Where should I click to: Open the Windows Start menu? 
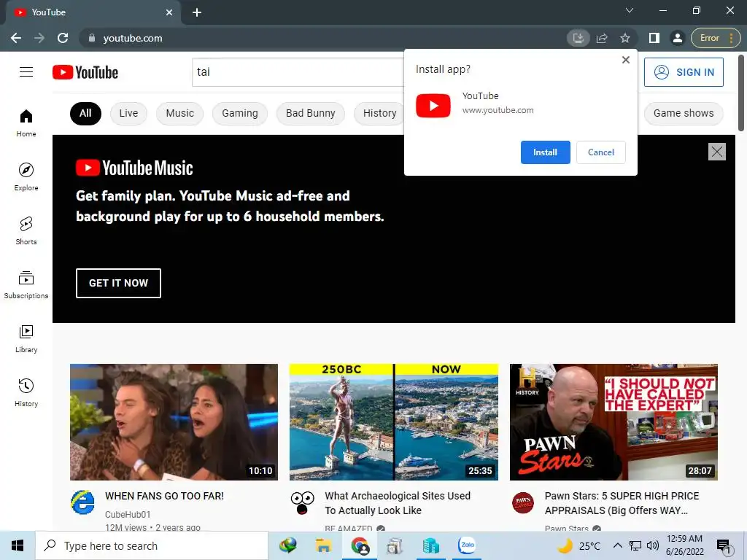[x=18, y=545]
